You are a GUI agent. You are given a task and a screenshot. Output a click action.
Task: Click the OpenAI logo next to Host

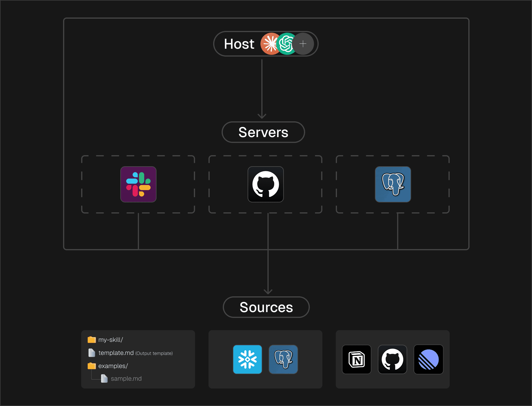(286, 44)
